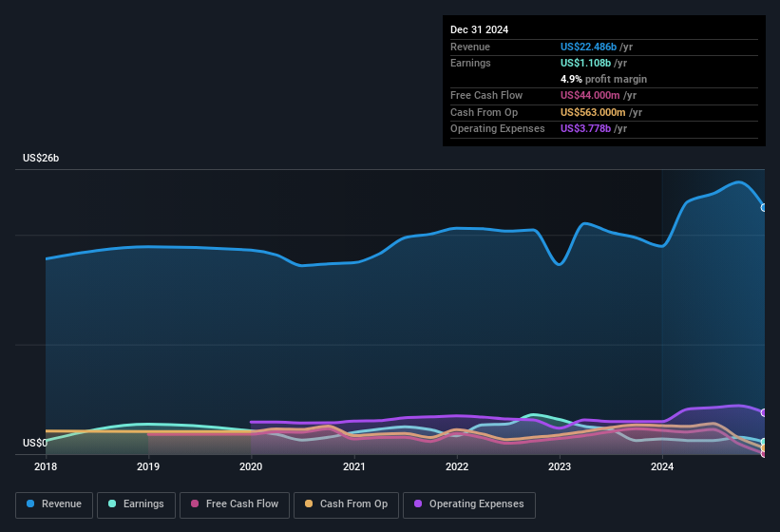Click the US$563.000m cash from op value

coord(593,112)
